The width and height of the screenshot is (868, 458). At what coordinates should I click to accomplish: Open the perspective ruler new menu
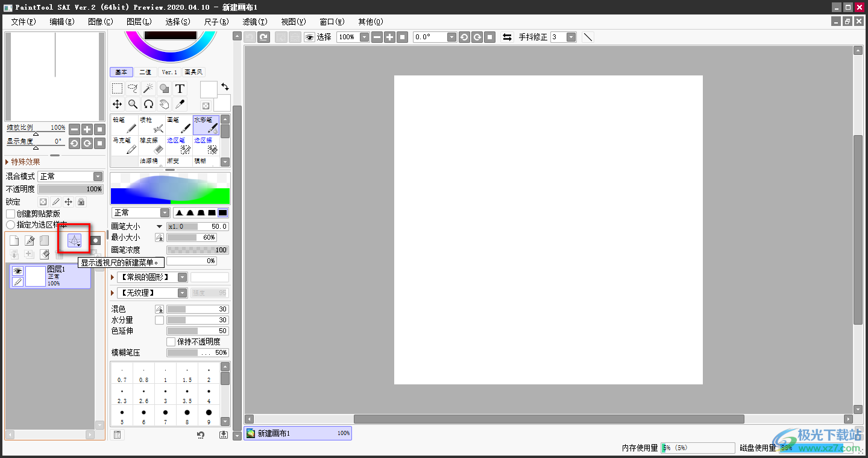click(74, 241)
